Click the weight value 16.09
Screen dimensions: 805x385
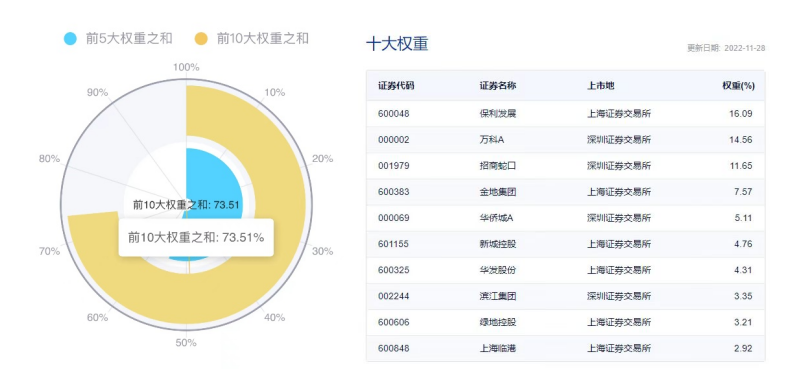pyautogui.click(x=741, y=114)
